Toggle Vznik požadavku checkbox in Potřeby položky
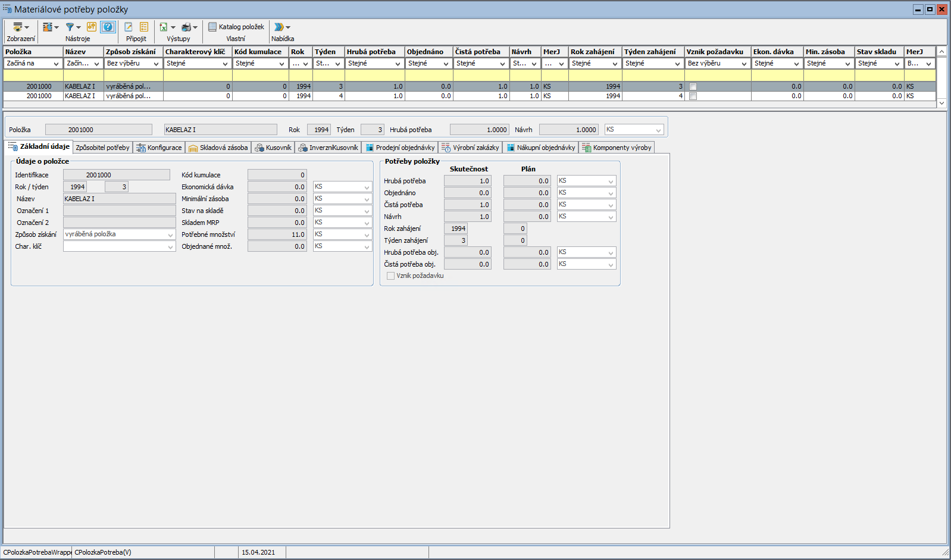 tap(390, 276)
